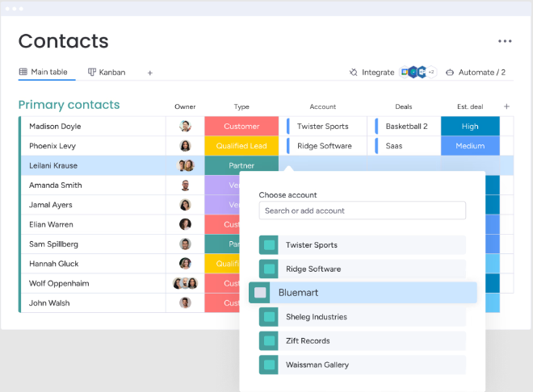
Task: Click Jamal Ayers' owner avatar
Action: point(185,205)
